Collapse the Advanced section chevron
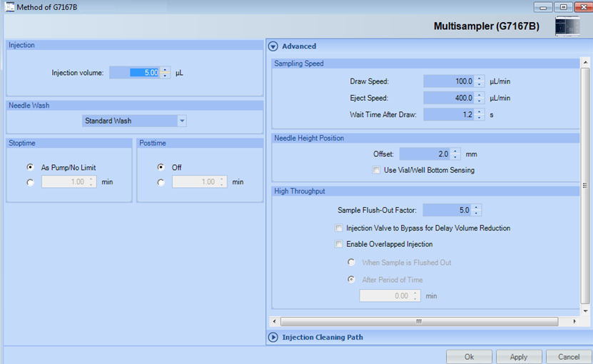The width and height of the screenshot is (593, 364). pos(273,46)
